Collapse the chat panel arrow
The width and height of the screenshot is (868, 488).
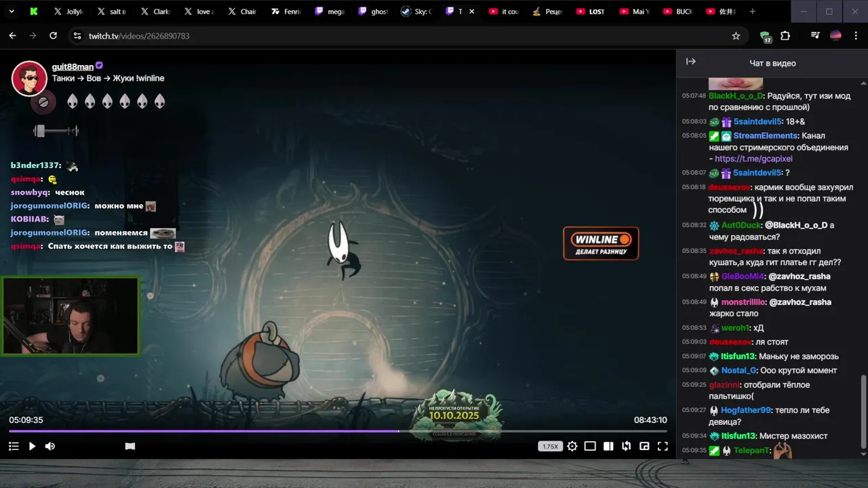[x=691, y=62]
